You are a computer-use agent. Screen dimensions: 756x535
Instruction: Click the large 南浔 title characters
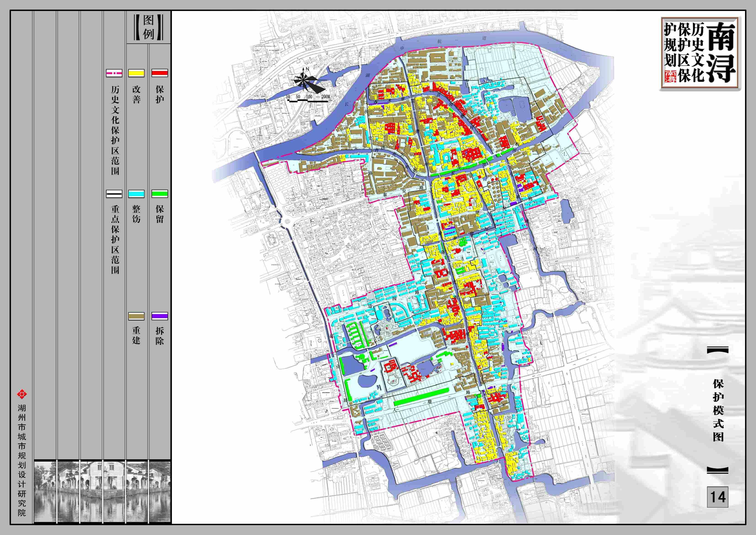[721, 52]
